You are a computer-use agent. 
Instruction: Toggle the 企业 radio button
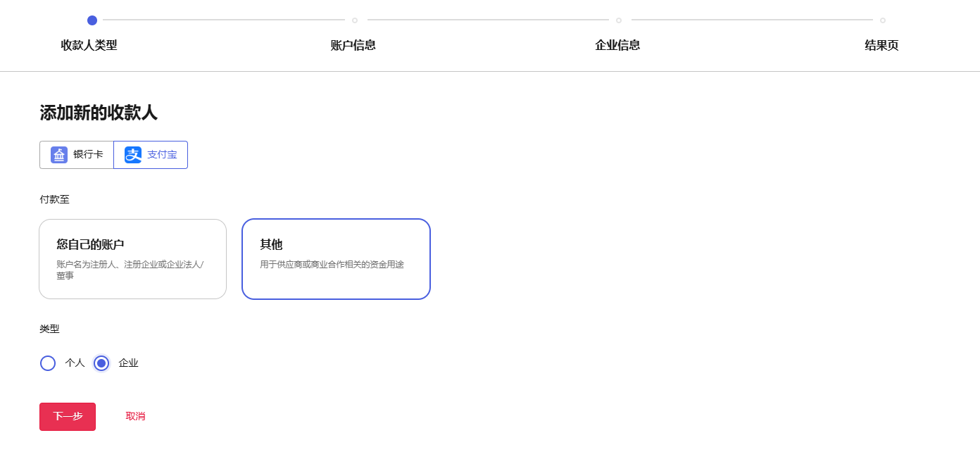101,363
